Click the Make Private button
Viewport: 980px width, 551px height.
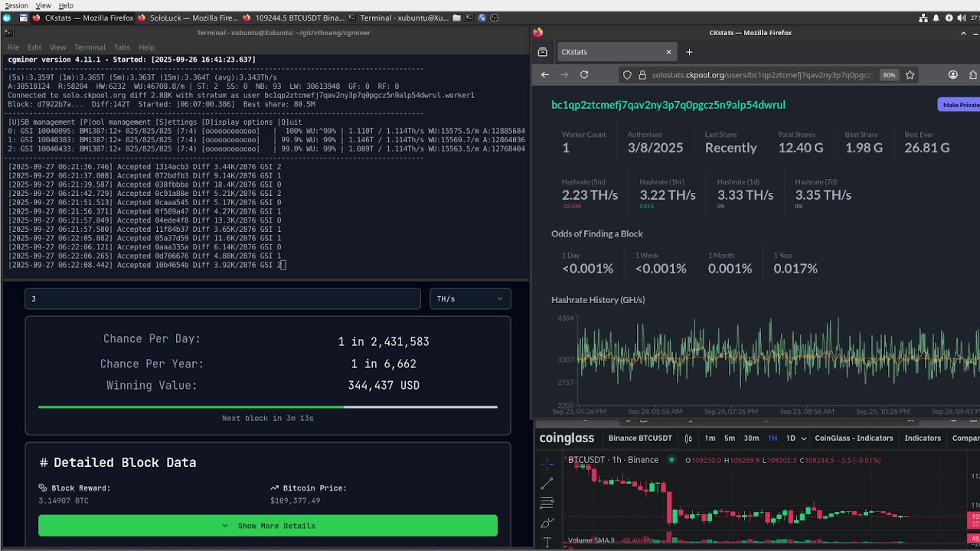(x=959, y=105)
